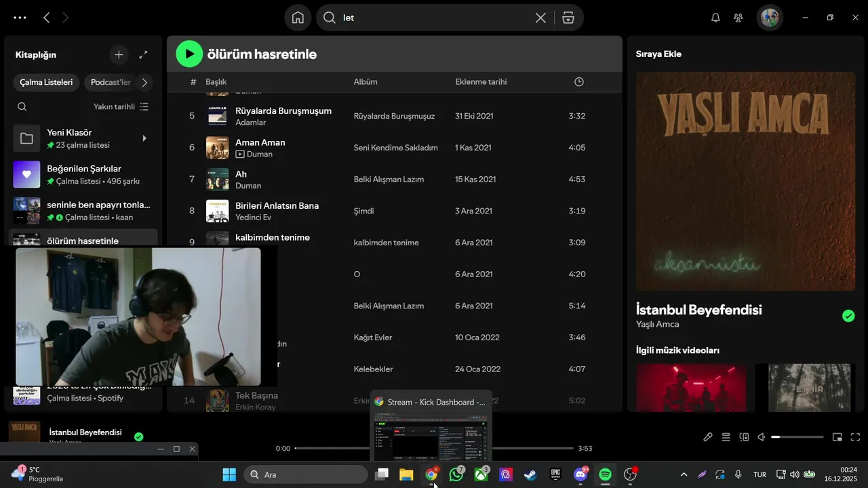
Task: Open the profile avatar menu
Action: [x=770, y=18]
